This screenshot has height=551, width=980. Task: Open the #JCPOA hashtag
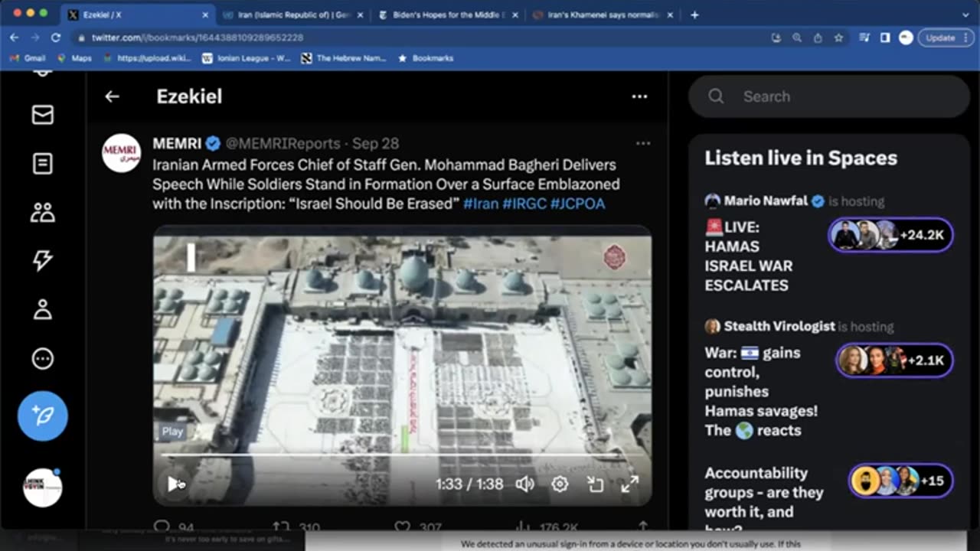577,204
